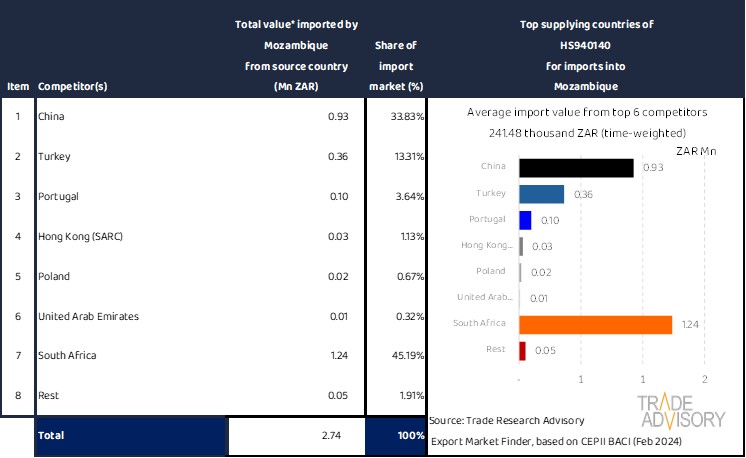746x458 pixels.
Task: Click the Competitor(s) column header
Action: tap(73, 86)
